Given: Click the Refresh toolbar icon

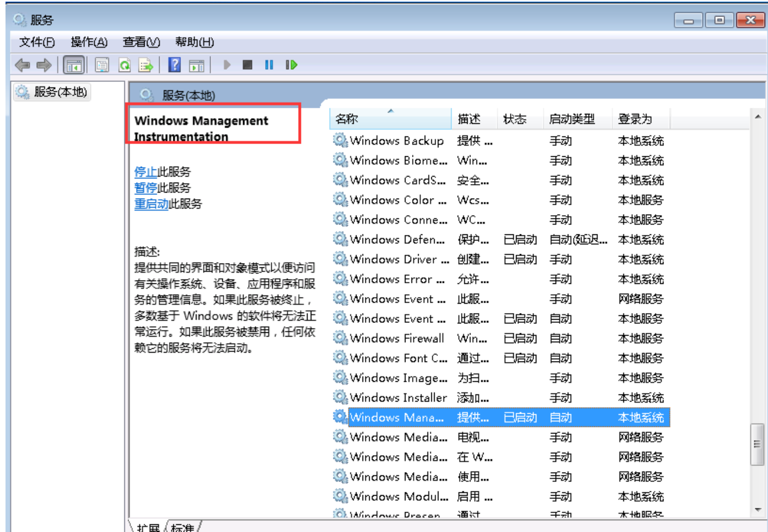Looking at the screenshot, I should pyautogui.click(x=124, y=65).
